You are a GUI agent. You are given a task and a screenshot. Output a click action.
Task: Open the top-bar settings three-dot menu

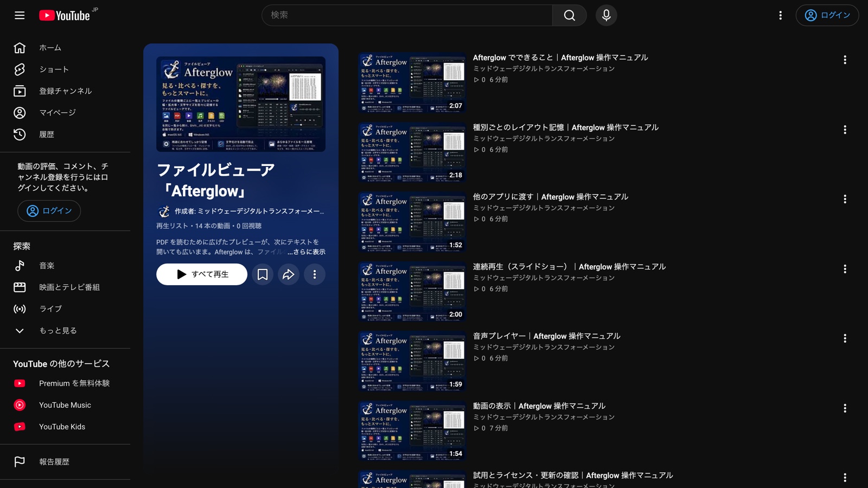[780, 15]
